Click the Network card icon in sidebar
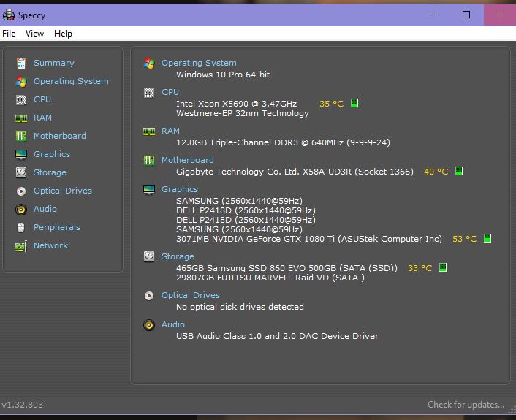This screenshot has width=516, height=420. point(21,245)
